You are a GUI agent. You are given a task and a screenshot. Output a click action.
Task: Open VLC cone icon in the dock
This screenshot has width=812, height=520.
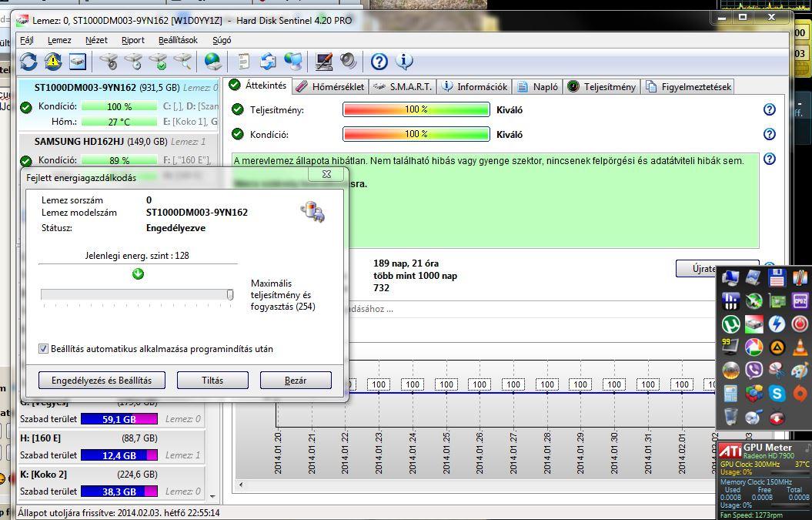click(x=800, y=347)
